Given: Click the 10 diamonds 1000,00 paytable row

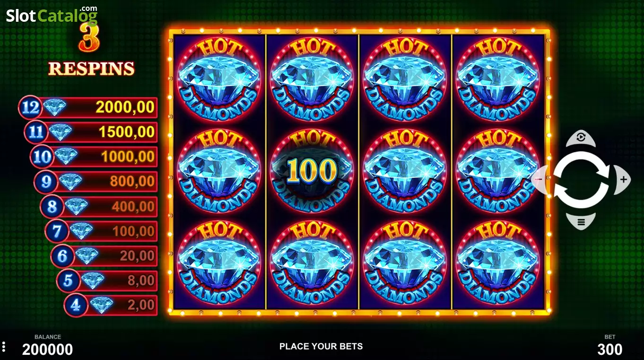Looking at the screenshot, I should pyautogui.click(x=94, y=157).
